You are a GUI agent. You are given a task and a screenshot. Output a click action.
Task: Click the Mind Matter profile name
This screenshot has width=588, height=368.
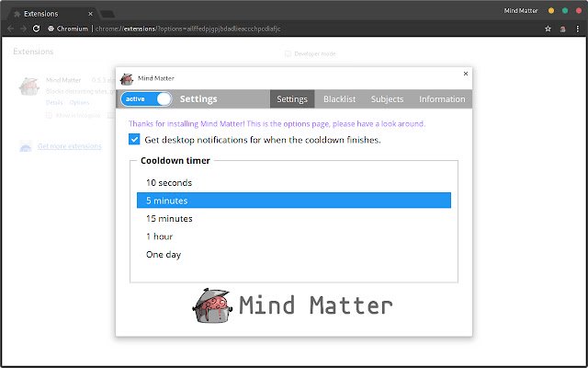(521, 10)
